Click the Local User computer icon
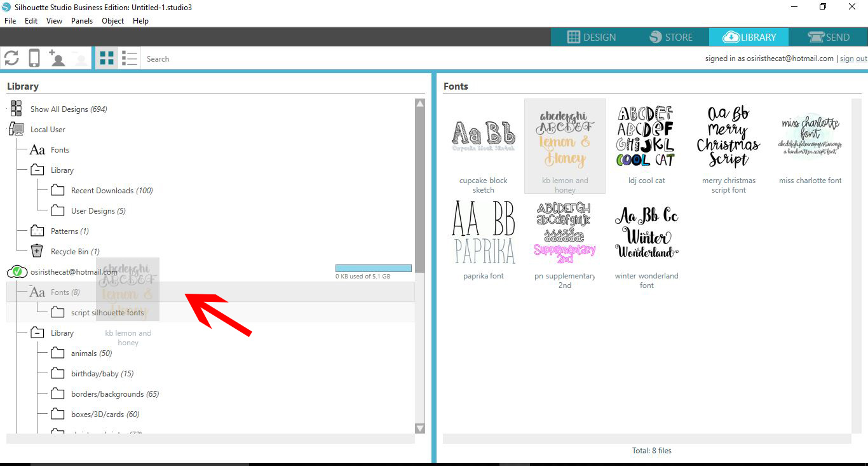868x466 pixels. (x=17, y=129)
